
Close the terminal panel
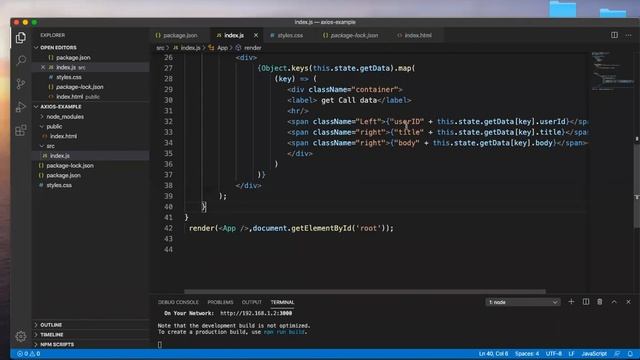point(628,302)
